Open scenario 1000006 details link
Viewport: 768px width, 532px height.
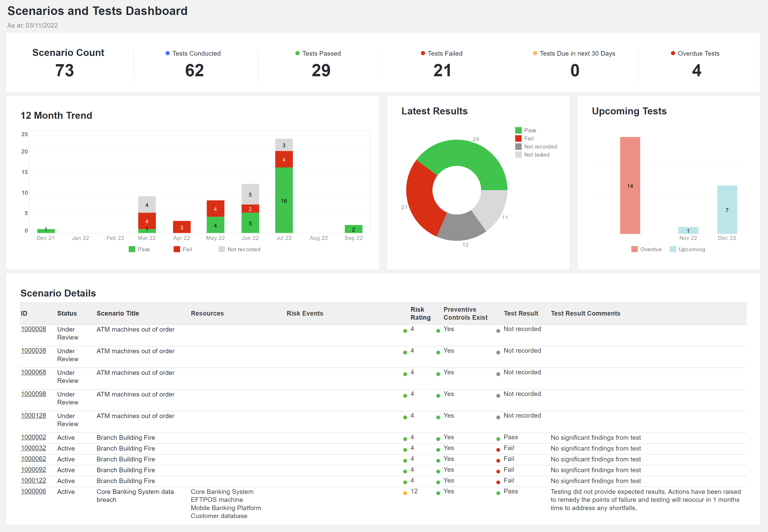click(x=34, y=492)
